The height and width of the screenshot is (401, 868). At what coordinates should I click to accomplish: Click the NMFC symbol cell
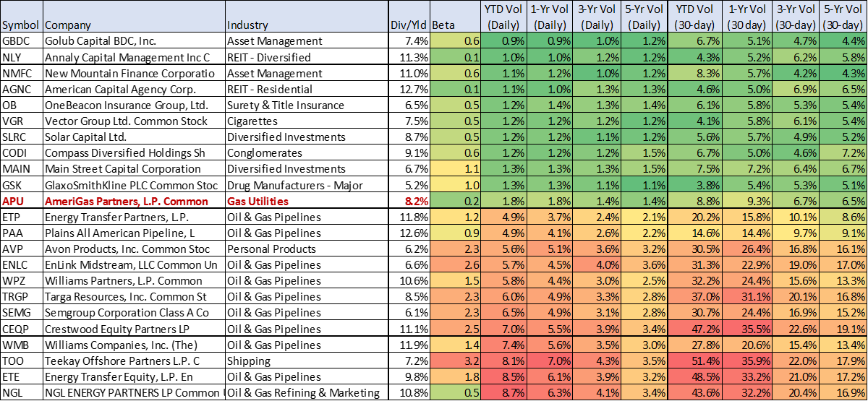[21, 73]
